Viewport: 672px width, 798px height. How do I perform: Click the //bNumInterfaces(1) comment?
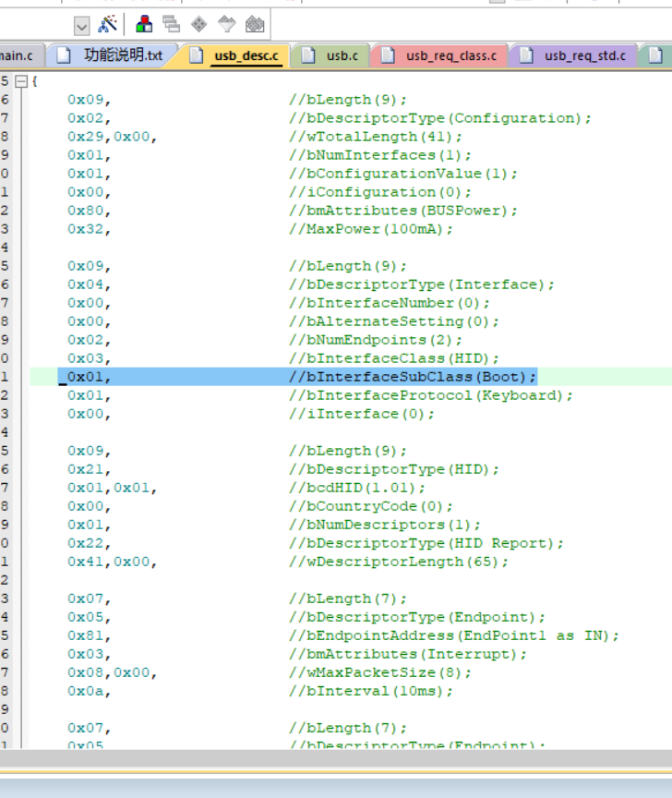coord(380,155)
